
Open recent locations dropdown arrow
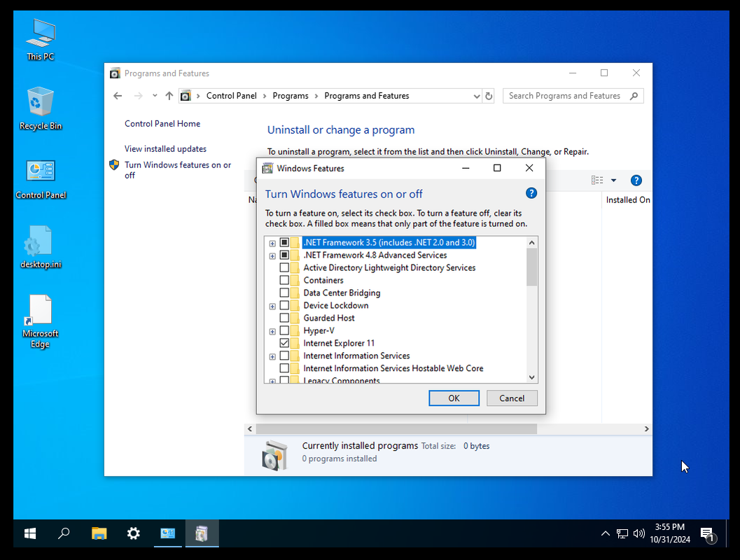tap(154, 96)
